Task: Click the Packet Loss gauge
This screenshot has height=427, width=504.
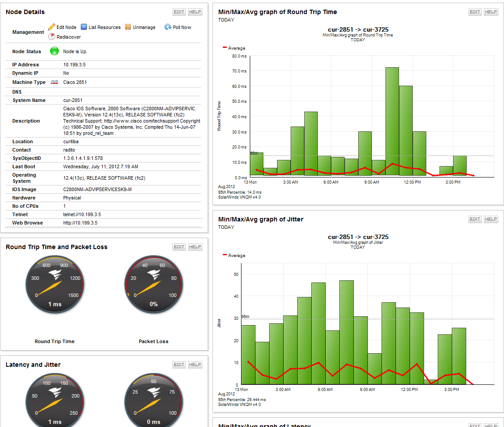Action: 154,285
